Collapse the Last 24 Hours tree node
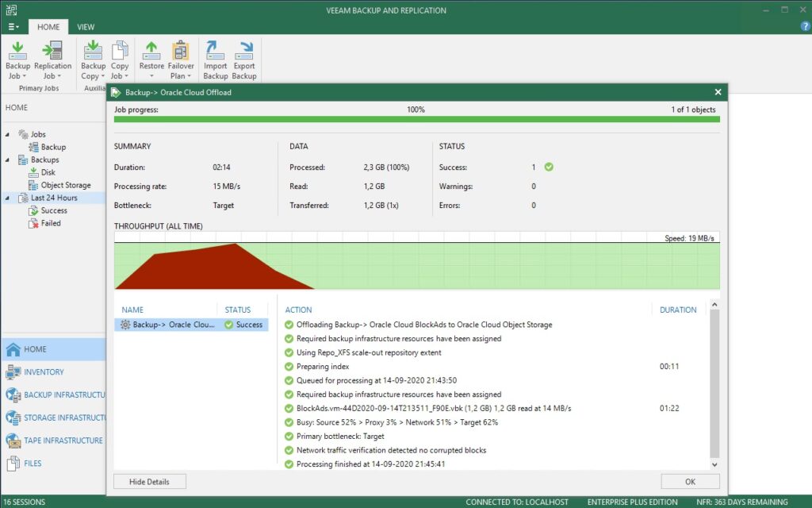Viewport: 812px width, 508px height. (x=7, y=198)
